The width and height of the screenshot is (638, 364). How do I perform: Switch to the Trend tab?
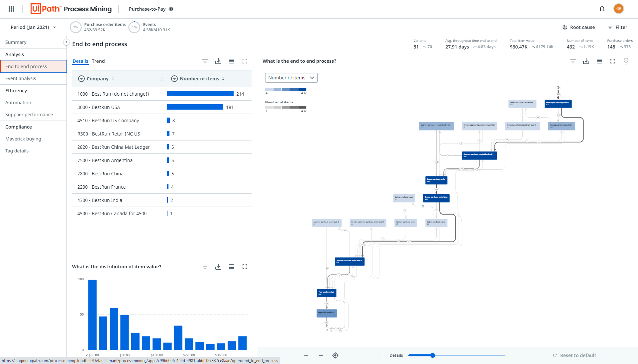(x=98, y=61)
